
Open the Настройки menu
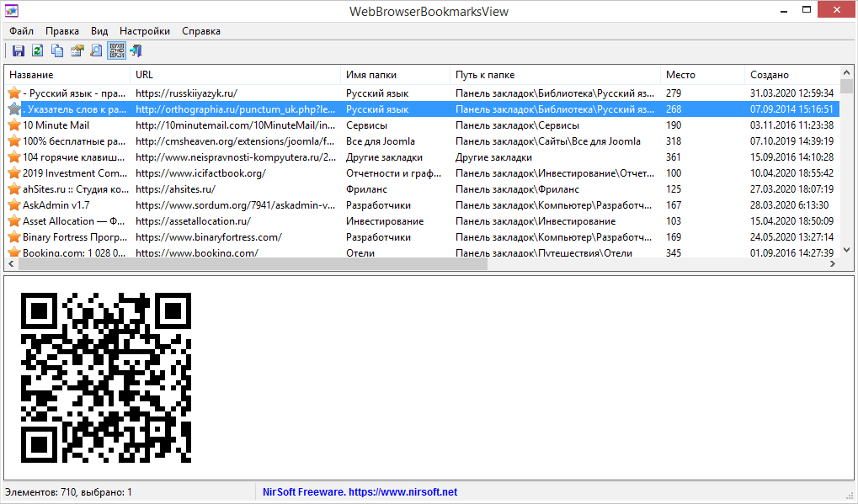point(145,31)
